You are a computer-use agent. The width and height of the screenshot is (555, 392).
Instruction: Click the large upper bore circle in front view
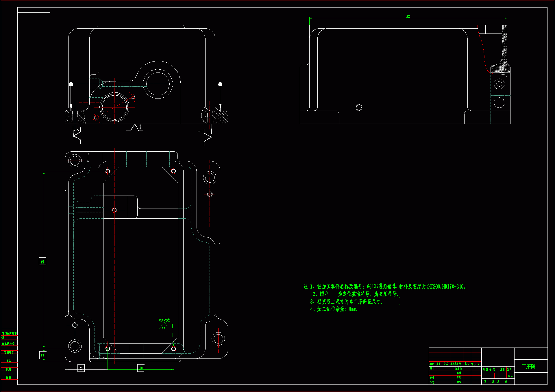(x=158, y=84)
